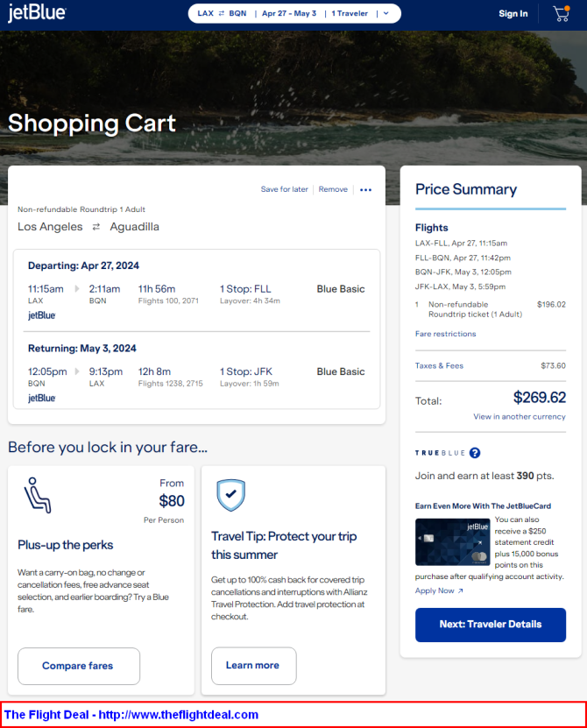587x728 pixels.
Task: Open The Flight Deal website link
Action: tap(131, 715)
